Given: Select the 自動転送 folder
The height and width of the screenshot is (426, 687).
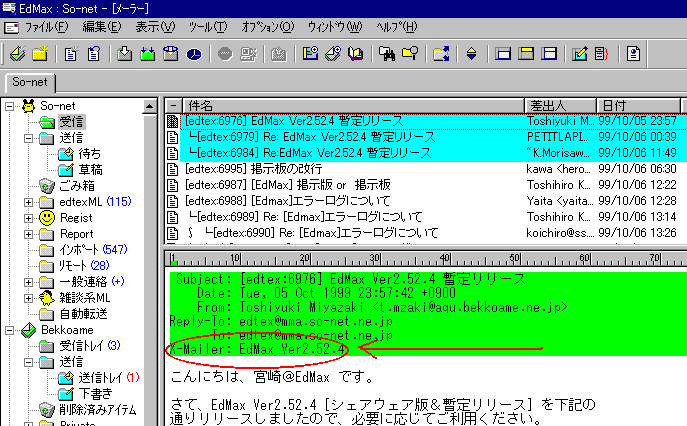Looking at the screenshot, I should [83, 314].
